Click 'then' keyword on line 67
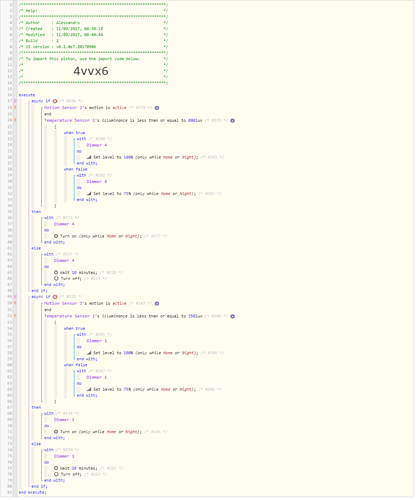Viewport: 416px width, 500px height. tap(36, 407)
